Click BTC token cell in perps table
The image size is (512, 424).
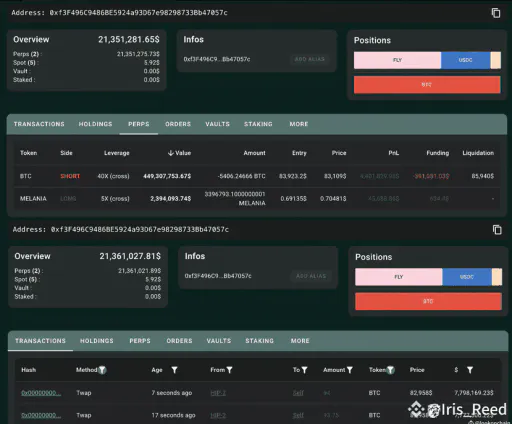[25, 176]
